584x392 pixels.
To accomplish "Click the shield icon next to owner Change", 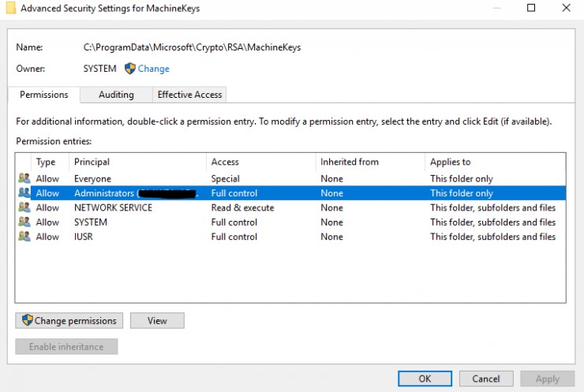I will tap(129, 69).
